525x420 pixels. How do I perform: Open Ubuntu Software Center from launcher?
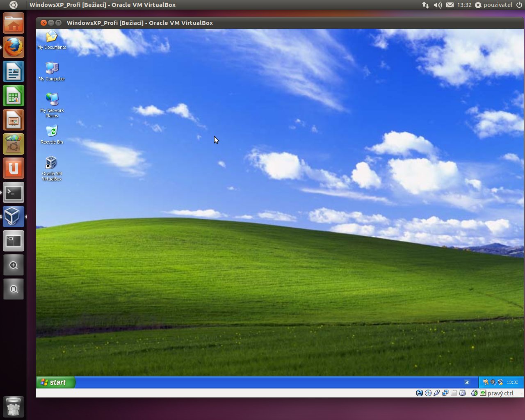pos(14,144)
